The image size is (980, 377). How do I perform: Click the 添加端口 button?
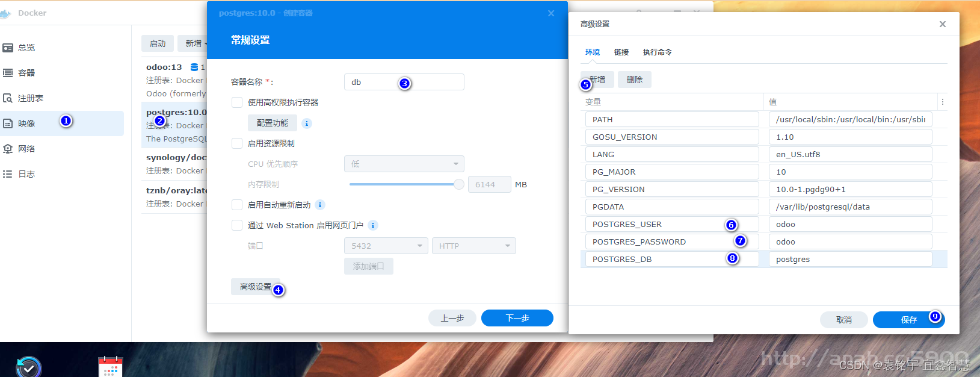coord(369,266)
